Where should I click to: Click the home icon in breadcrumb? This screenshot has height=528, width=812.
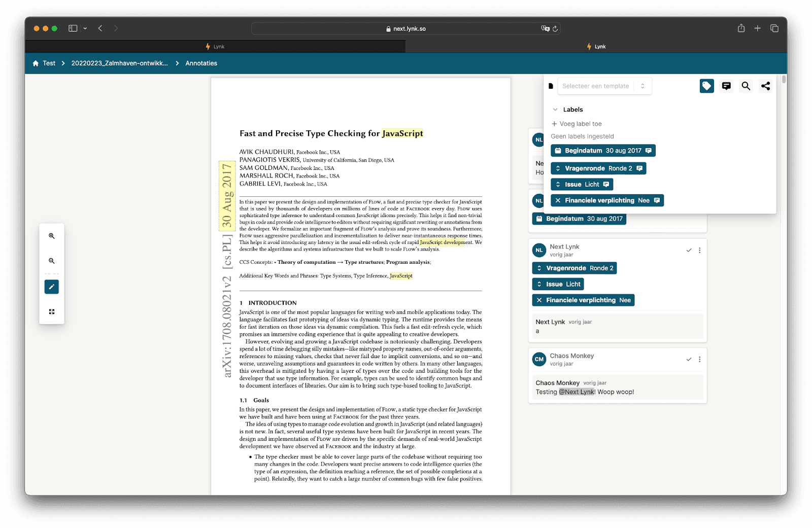click(x=36, y=63)
